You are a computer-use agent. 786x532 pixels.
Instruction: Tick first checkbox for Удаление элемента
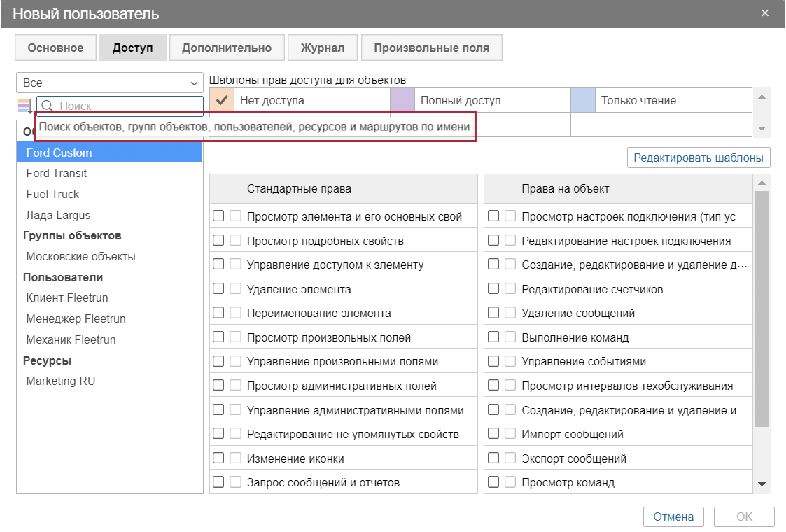218,289
